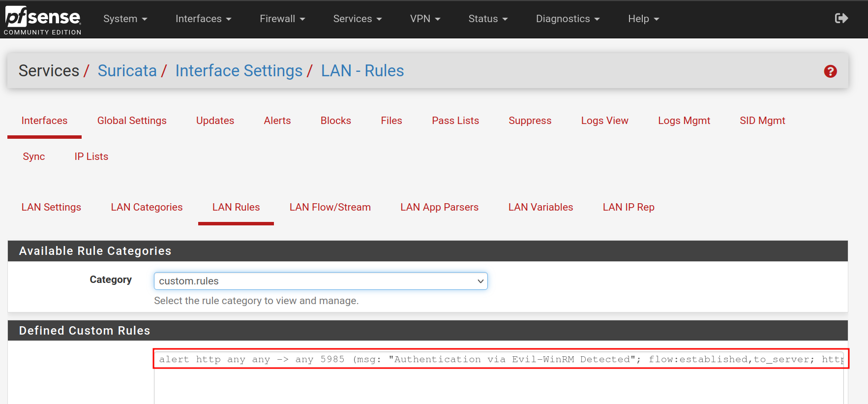Click the 'Select the rule category' help text
Viewport: 868px width, 404px height.
tap(256, 301)
